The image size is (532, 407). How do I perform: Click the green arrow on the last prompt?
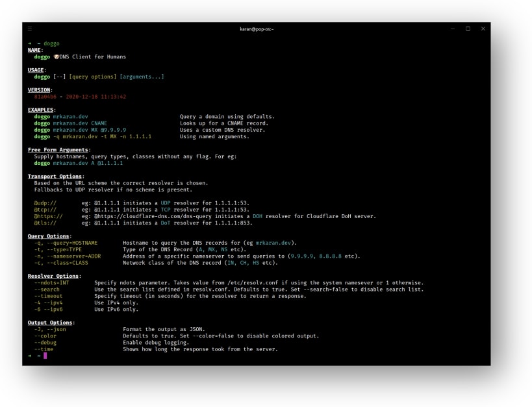29,356
